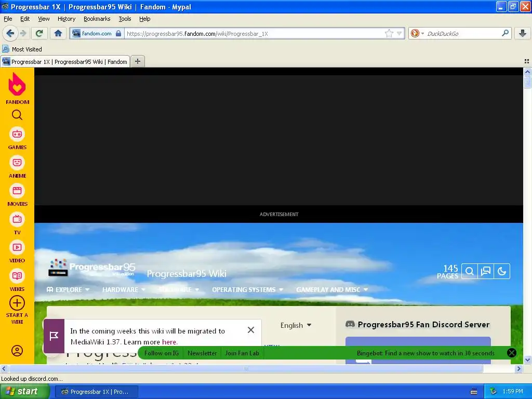Viewport: 532px width, 399px height.
Task: Toggle dark mode with the moon icon
Action: coord(502,271)
